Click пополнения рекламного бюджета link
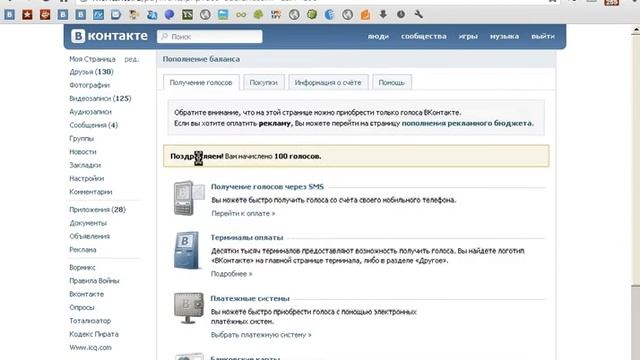This screenshot has width=640, height=360. coord(467,123)
